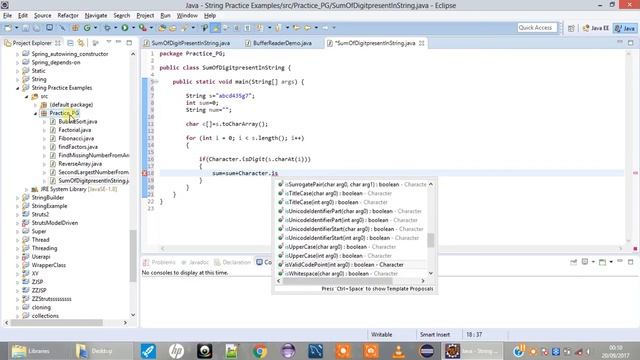This screenshot has height=360, width=640.
Task: Close the active *SumOfDigitpresentInString.java tab
Action: click(422, 43)
